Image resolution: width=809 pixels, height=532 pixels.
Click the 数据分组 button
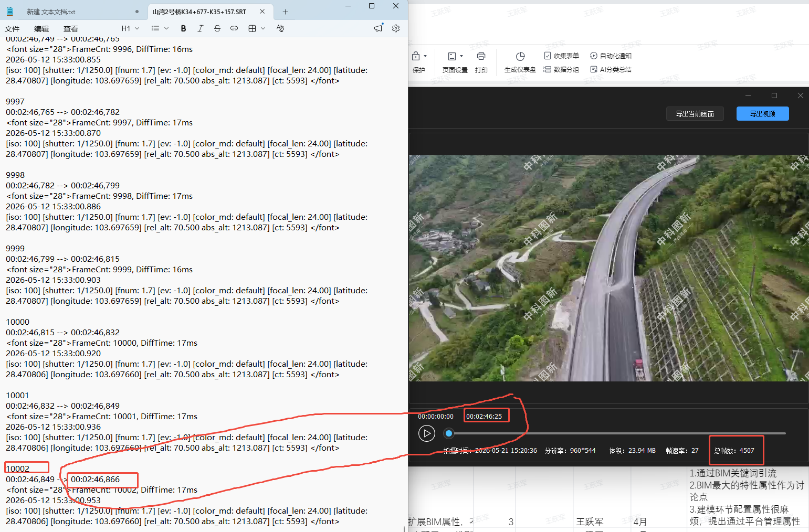click(561, 69)
